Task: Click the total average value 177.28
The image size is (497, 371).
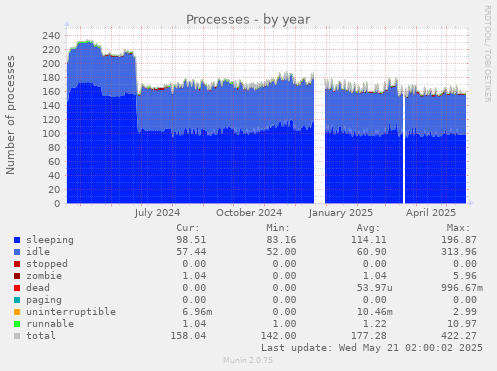Action: point(369,336)
